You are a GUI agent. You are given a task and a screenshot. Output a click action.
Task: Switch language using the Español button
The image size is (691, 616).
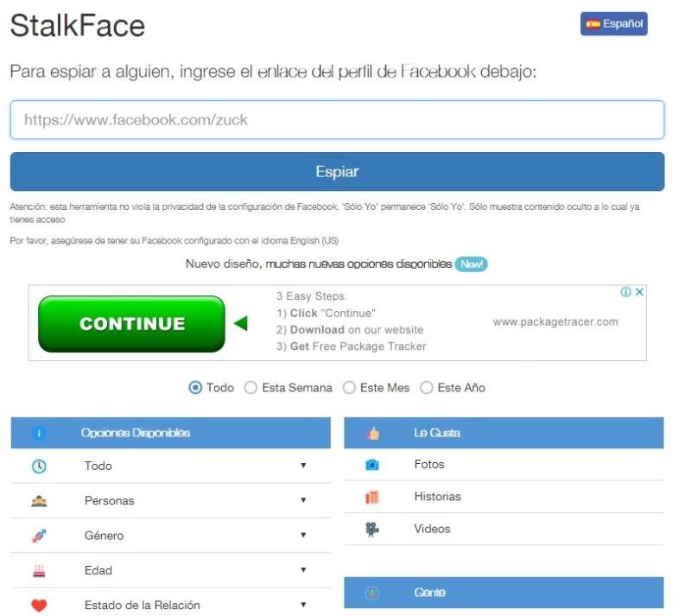pyautogui.click(x=613, y=24)
